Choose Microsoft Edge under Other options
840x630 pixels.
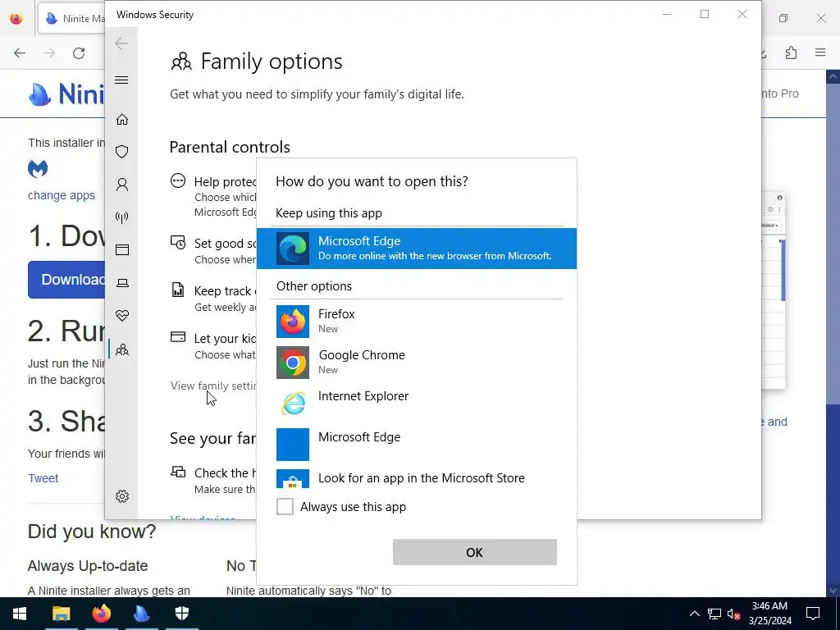(x=416, y=444)
